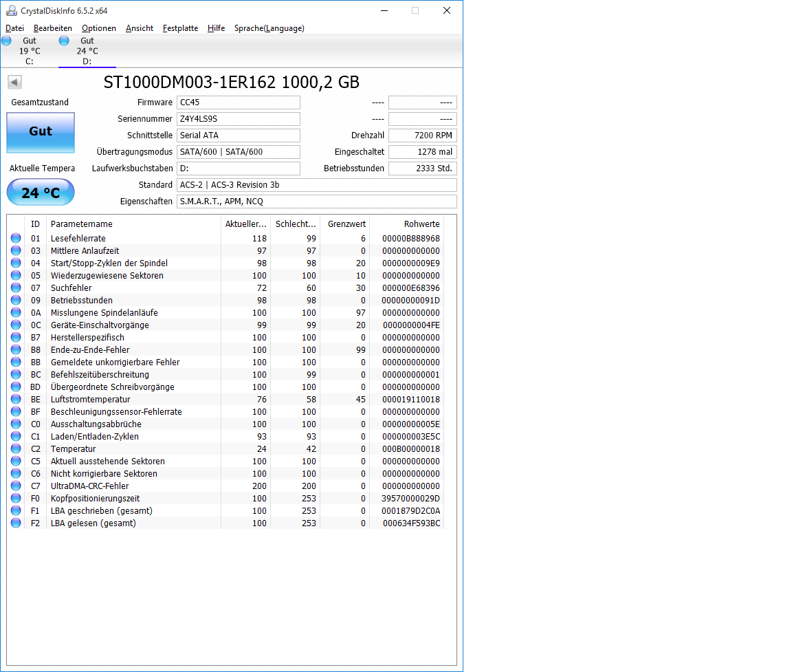This screenshot has width=792, height=672.
Task: Click status orb of Mittlere Anlaufzeit row
Action: (16, 250)
